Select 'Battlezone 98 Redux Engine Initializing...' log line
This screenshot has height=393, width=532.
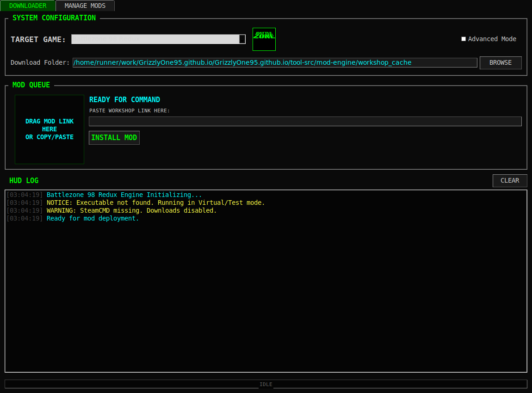[124, 195]
